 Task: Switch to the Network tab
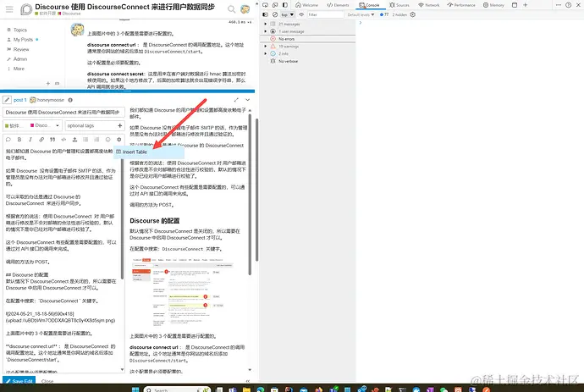coord(428,5)
